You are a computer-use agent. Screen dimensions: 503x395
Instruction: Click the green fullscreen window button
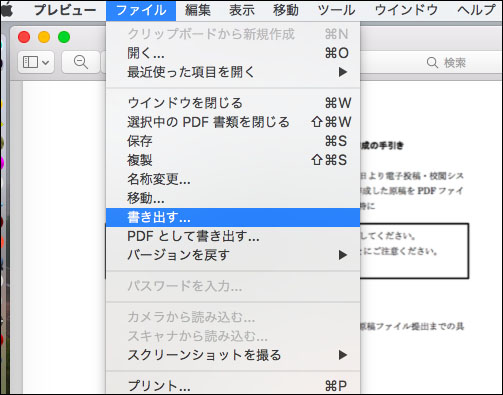tap(64, 37)
